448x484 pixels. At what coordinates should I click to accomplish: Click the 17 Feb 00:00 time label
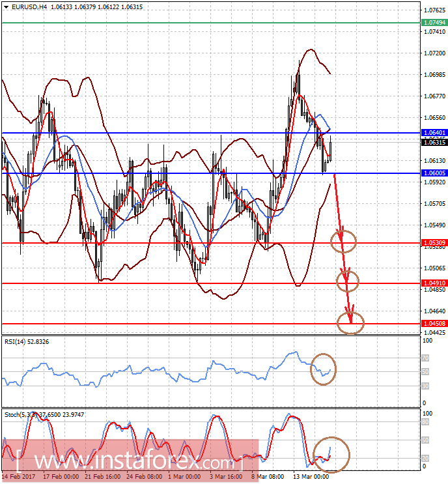[61, 476]
